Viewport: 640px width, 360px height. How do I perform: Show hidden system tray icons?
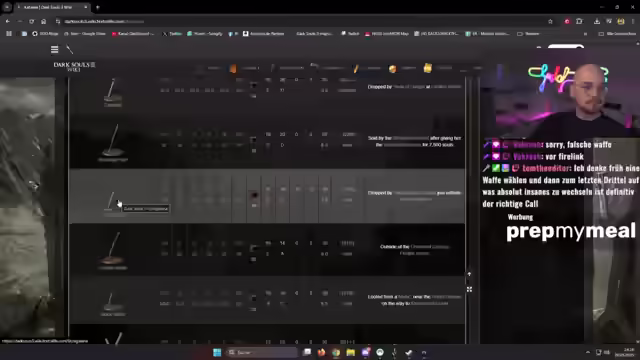pos(588,352)
